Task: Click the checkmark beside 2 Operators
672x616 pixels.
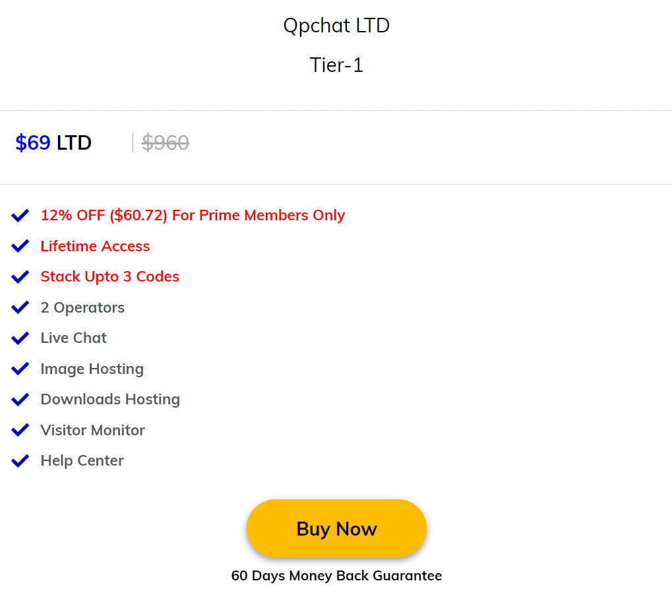Action: click(x=20, y=307)
